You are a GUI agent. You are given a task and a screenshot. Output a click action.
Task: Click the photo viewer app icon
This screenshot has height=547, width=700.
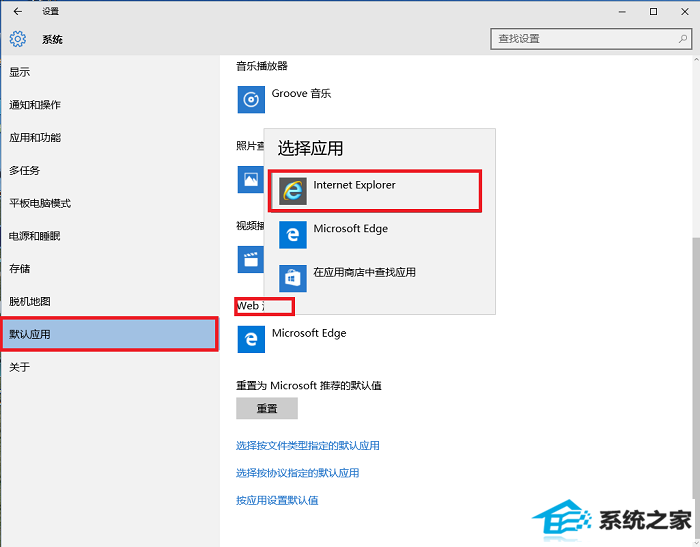click(x=250, y=180)
